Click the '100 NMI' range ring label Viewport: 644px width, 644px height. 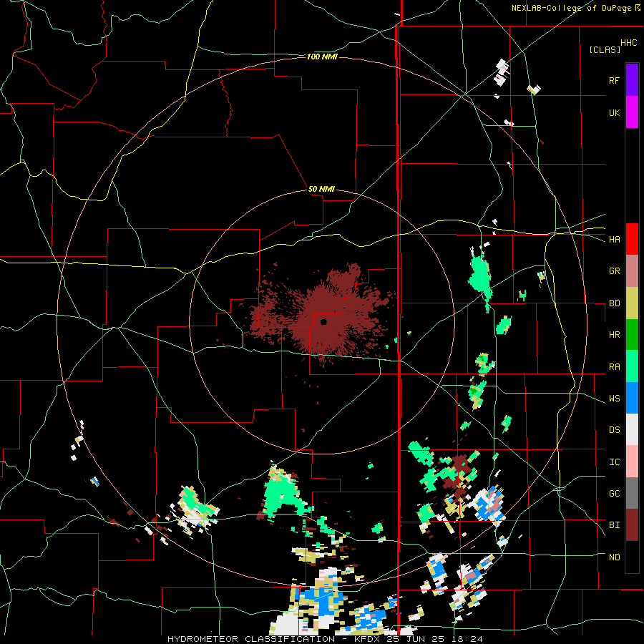tap(322, 57)
